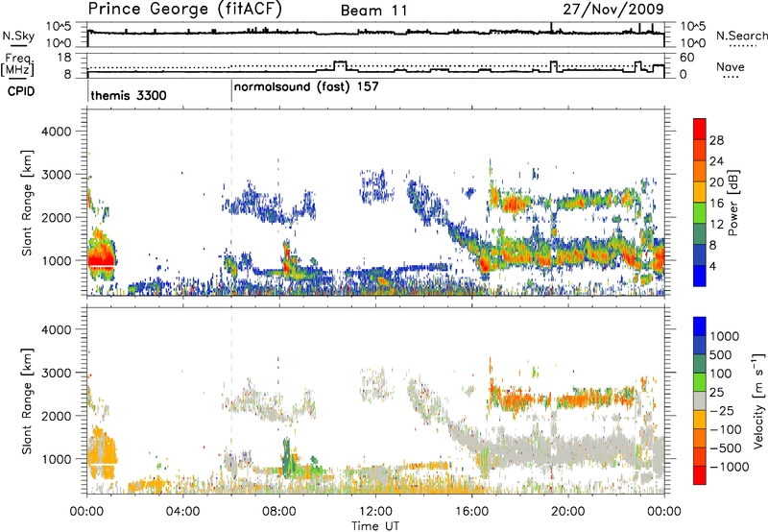Select the 'normalsound (fast) 157' label
This screenshot has width=768, height=532.
point(306,87)
